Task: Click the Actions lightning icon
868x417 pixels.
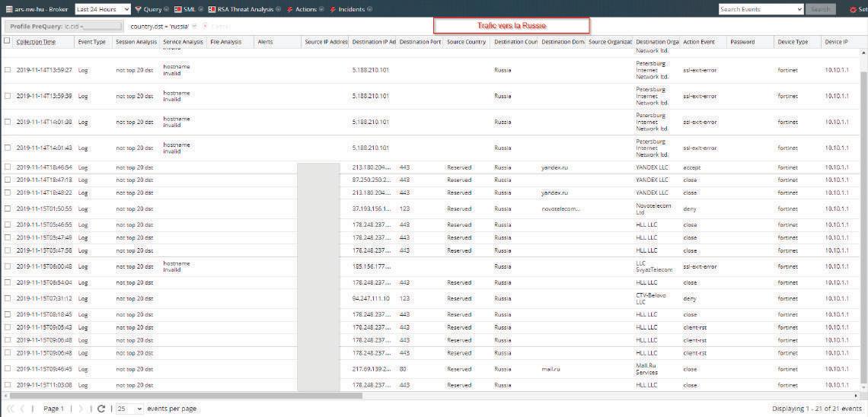Action: [x=289, y=9]
